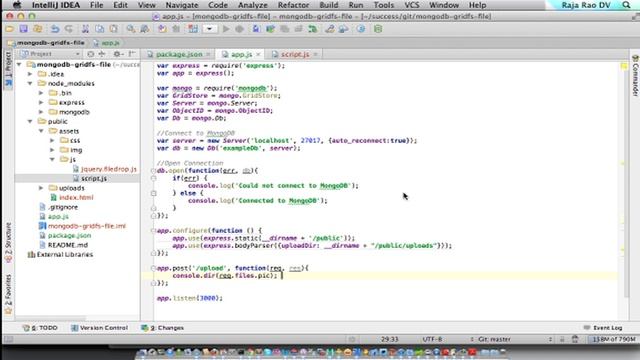
Task: Click the Synchronize toolbar icon
Action: pyautogui.click(x=38, y=29)
